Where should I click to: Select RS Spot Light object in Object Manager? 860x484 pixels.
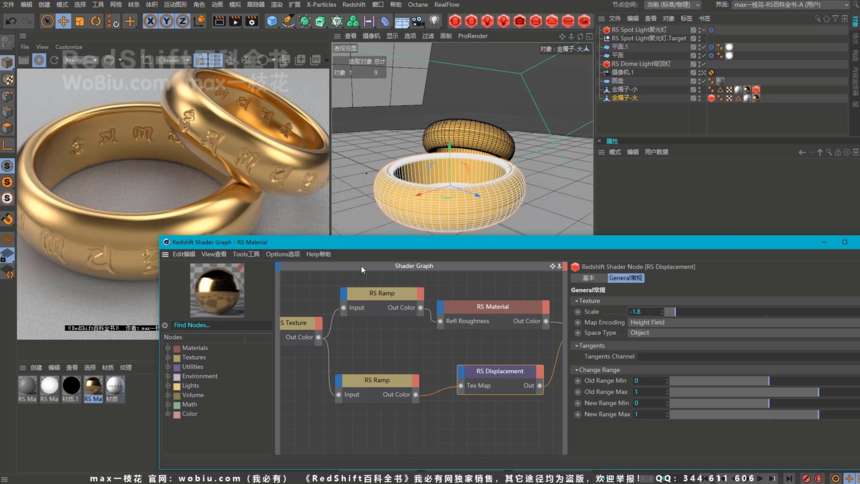pos(639,30)
